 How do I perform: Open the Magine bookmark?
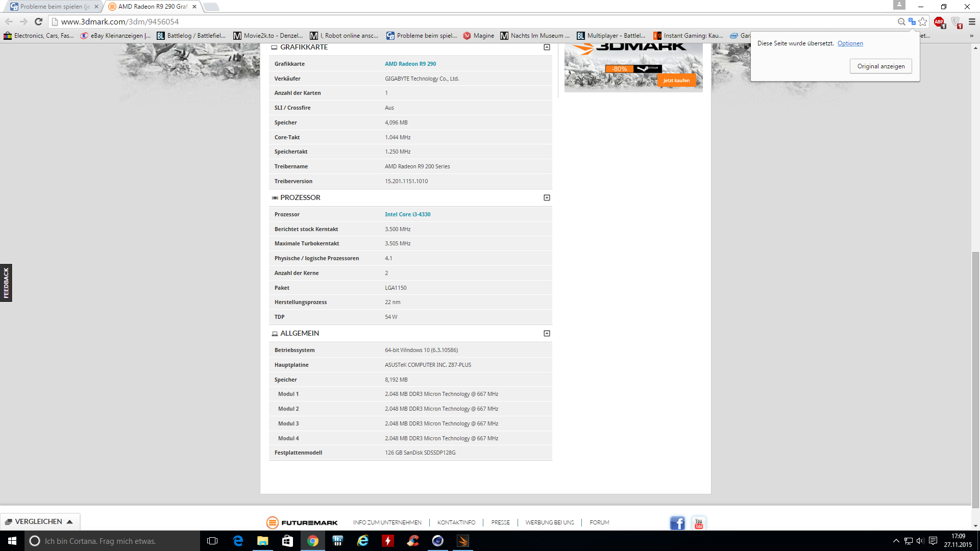(478, 36)
